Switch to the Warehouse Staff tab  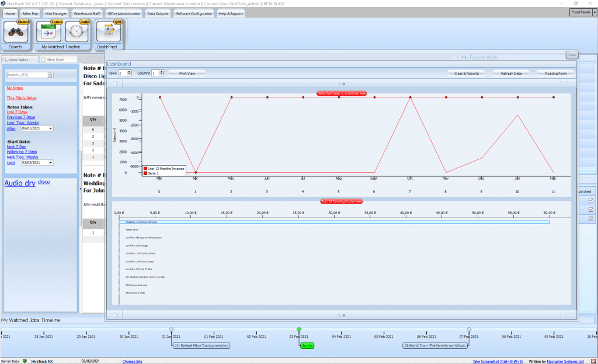pyautogui.click(x=87, y=13)
